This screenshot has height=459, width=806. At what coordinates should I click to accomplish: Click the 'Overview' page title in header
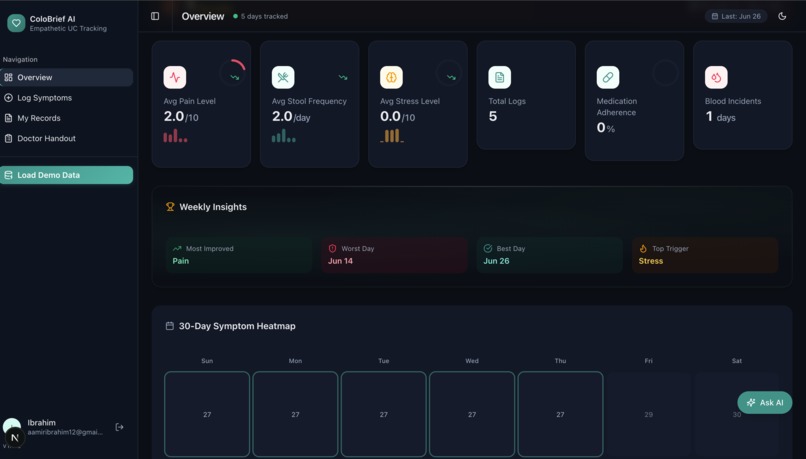pyautogui.click(x=203, y=16)
